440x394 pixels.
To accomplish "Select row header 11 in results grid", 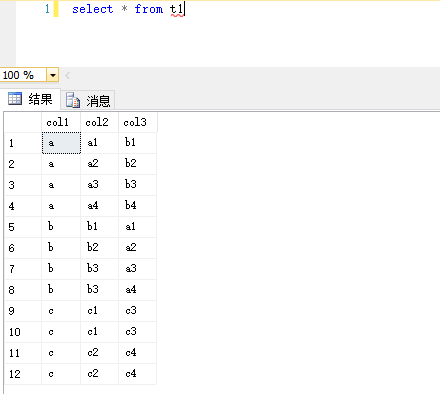I will [23, 353].
